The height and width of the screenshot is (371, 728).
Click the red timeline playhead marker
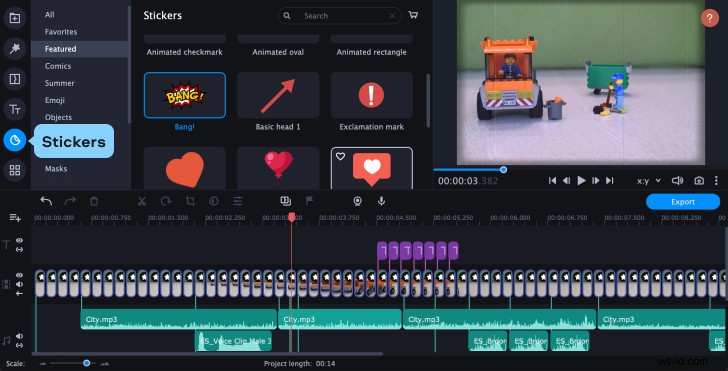(x=292, y=216)
